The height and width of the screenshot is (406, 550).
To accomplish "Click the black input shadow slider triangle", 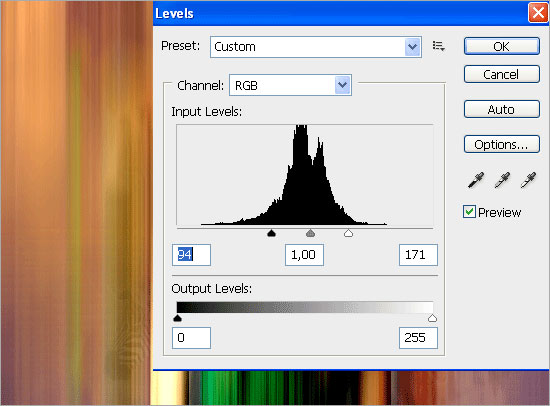I will tap(271, 233).
